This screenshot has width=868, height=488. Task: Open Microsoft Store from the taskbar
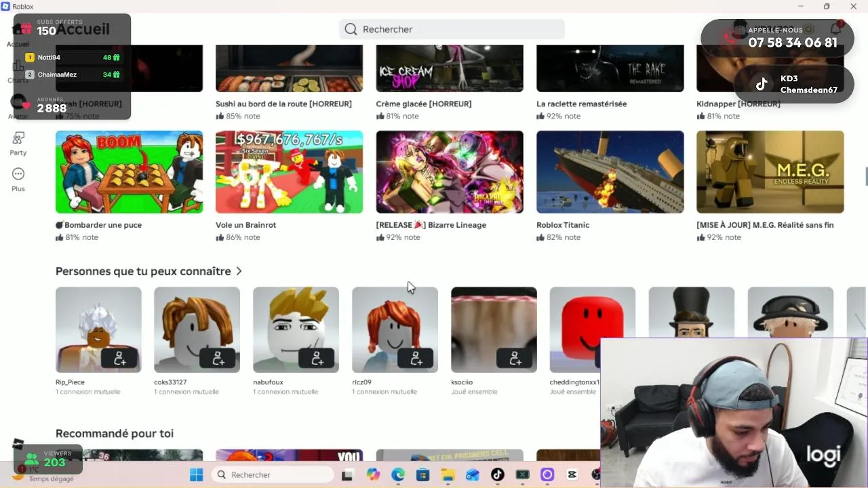tap(422, 474)
